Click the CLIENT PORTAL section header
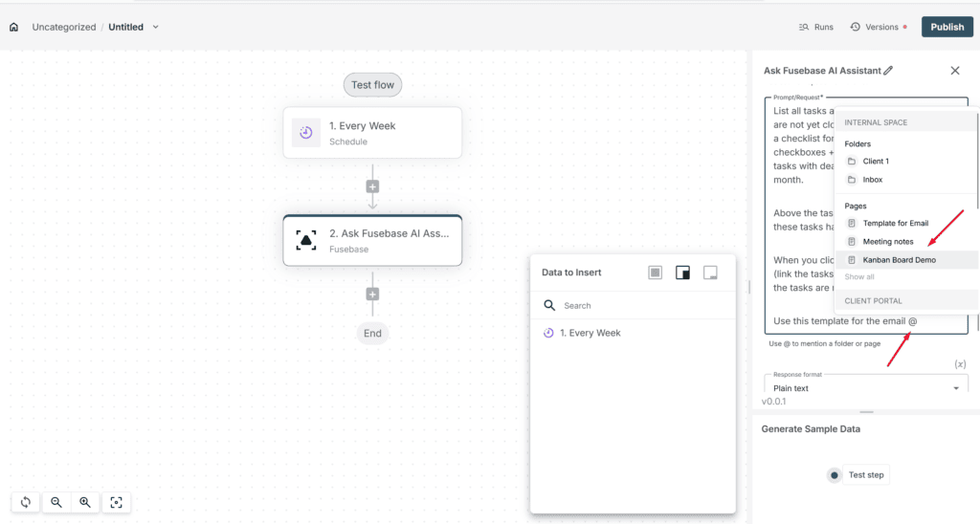 tap(873, 301)
